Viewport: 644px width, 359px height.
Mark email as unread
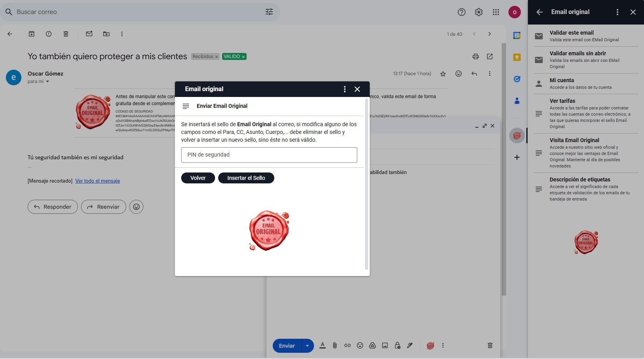click(x=89, y=34)
